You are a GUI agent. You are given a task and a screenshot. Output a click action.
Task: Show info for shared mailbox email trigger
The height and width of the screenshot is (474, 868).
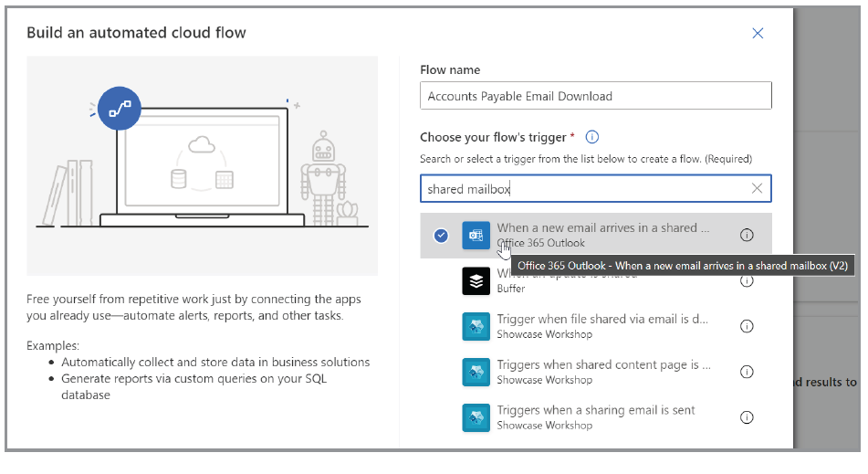747,236
